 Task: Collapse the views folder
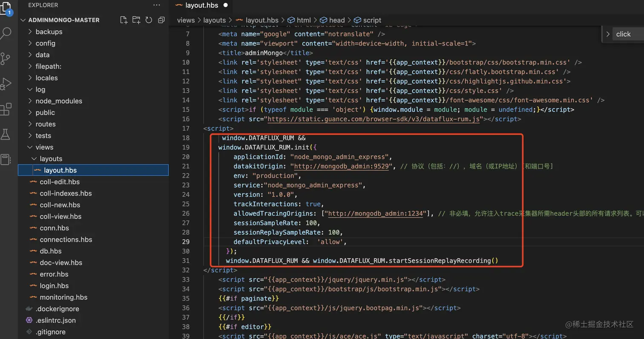coord(93,147)
